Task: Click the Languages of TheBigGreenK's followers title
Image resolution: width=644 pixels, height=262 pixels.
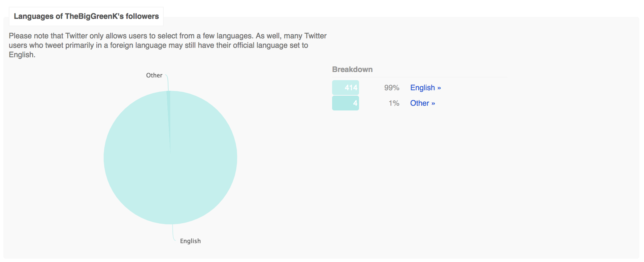Action: (86, 16)
